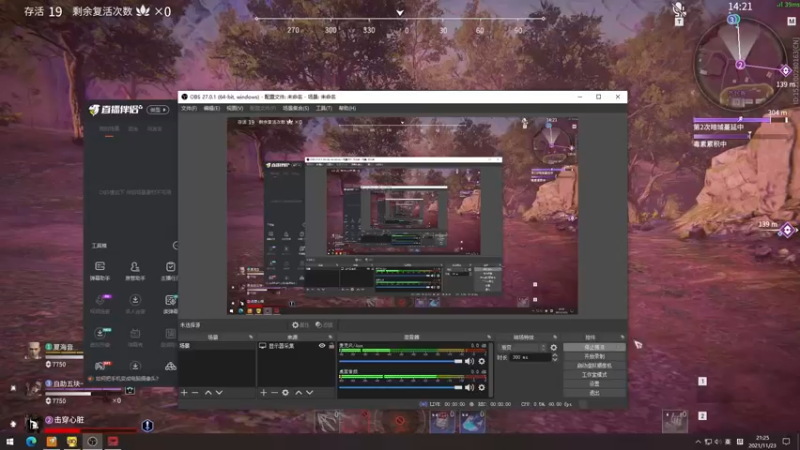Click the microphone volume slider
The width and height of the screenshot is (800, 450).
pos(401,361)
